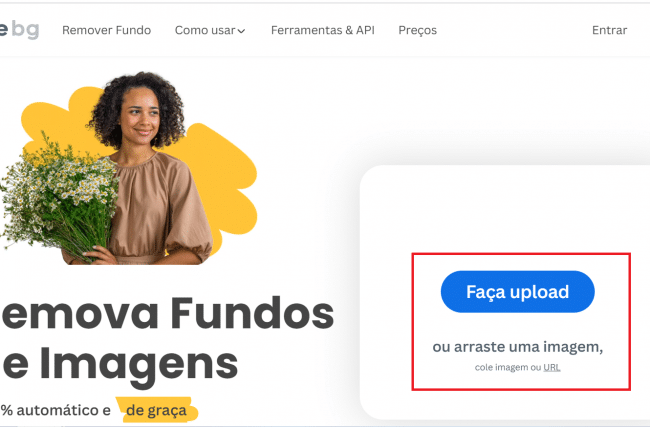Open the Preços page
The width and height of the screenshot is (650, 427).
pos(417,30)
